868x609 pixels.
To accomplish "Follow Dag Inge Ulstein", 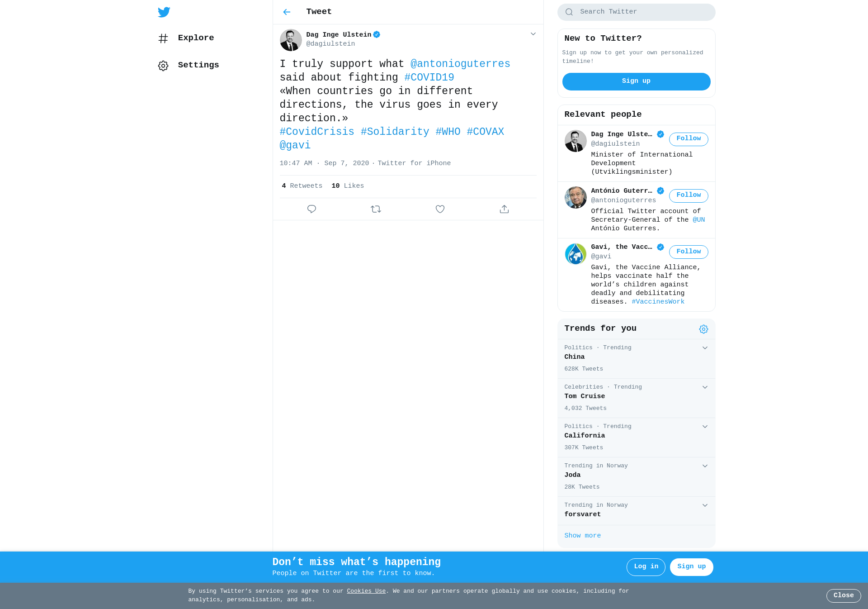I will (689, 139).
